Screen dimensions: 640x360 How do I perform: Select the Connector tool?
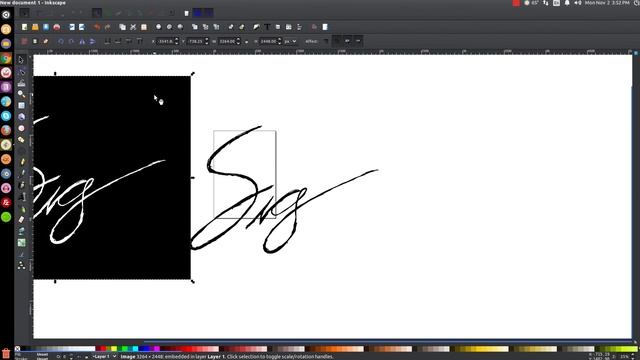(21, 265)
